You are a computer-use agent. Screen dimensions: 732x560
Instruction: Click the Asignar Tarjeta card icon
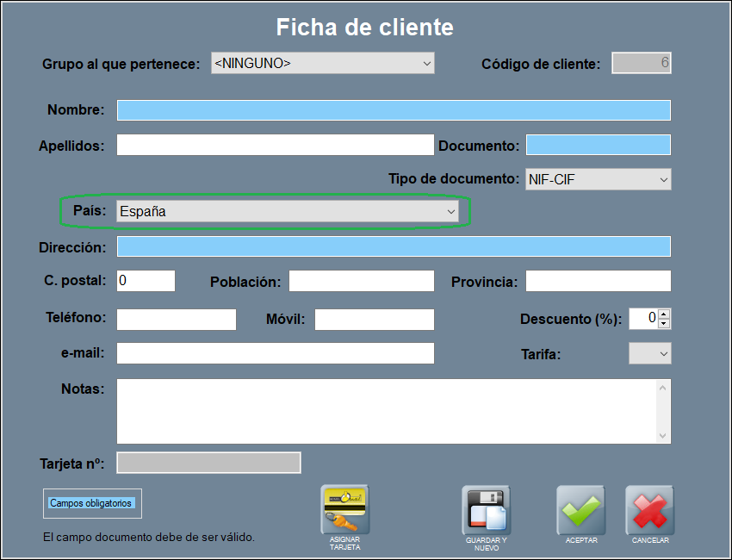click(x=344, y=510)
